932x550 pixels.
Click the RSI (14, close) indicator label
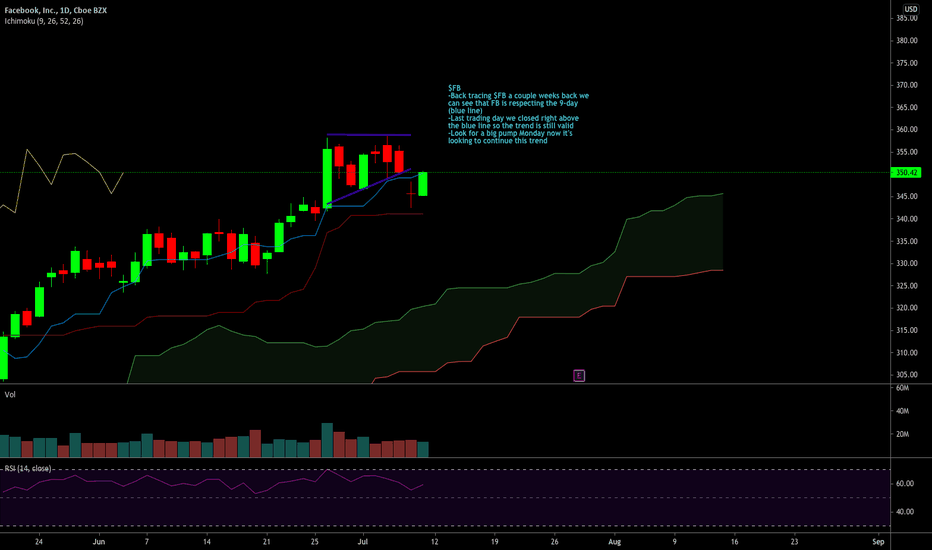[x=27, y=469]
